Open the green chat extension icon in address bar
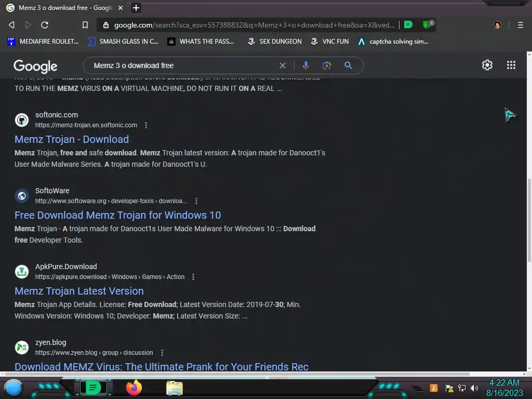 [x=408, y=25]
